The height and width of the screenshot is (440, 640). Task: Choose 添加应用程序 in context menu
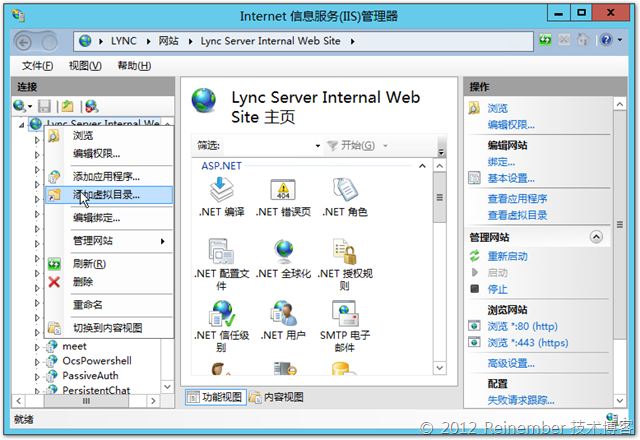(x=109, y=177)
